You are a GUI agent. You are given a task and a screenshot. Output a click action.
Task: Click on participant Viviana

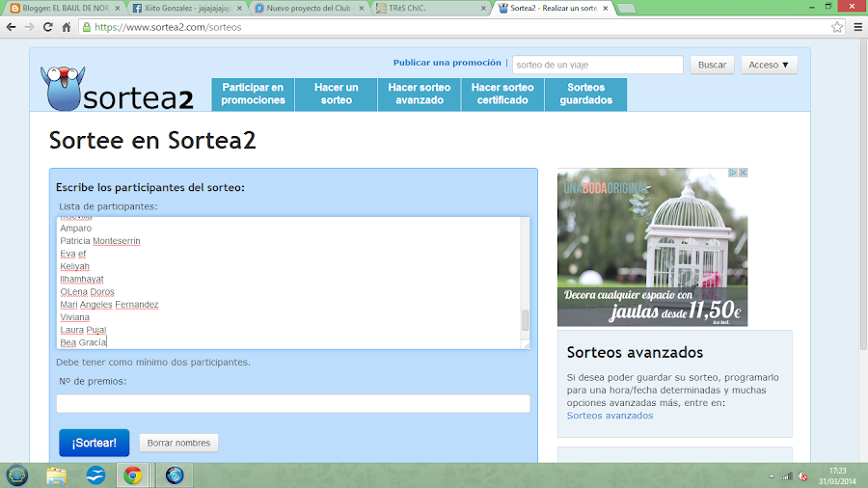coord(74,317)
